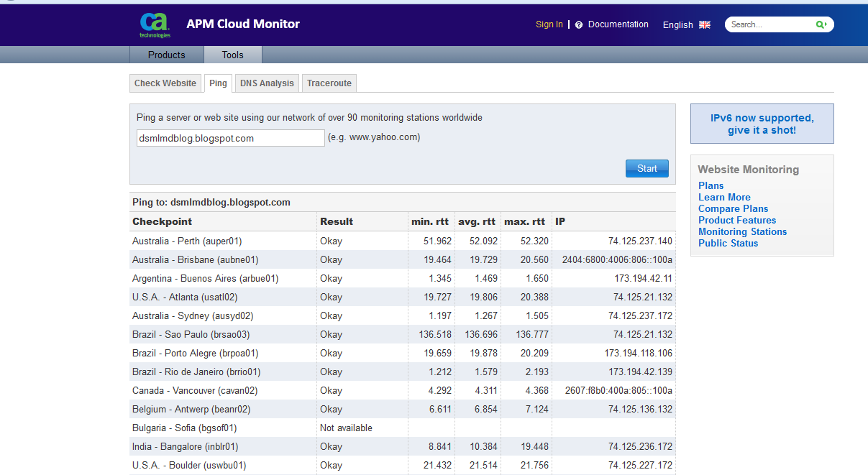Open the Product Features link
Viewport: 868px width, 475px height.
pyautogui.click(x=737, y=220)
